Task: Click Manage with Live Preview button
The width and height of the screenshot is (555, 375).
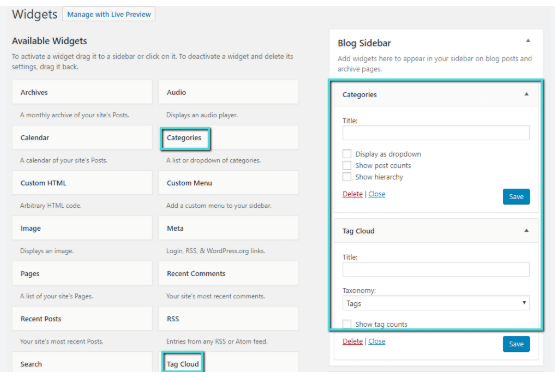Action: click(109, 14)
